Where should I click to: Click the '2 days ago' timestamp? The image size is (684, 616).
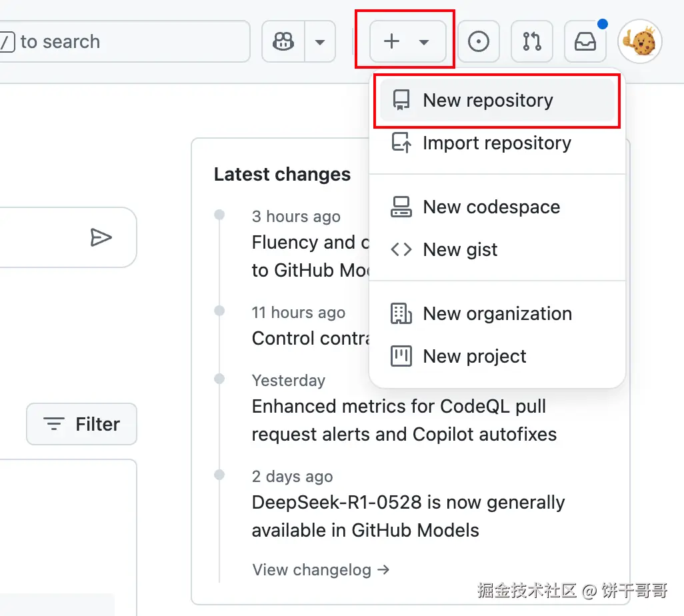(x=292, y=477)
